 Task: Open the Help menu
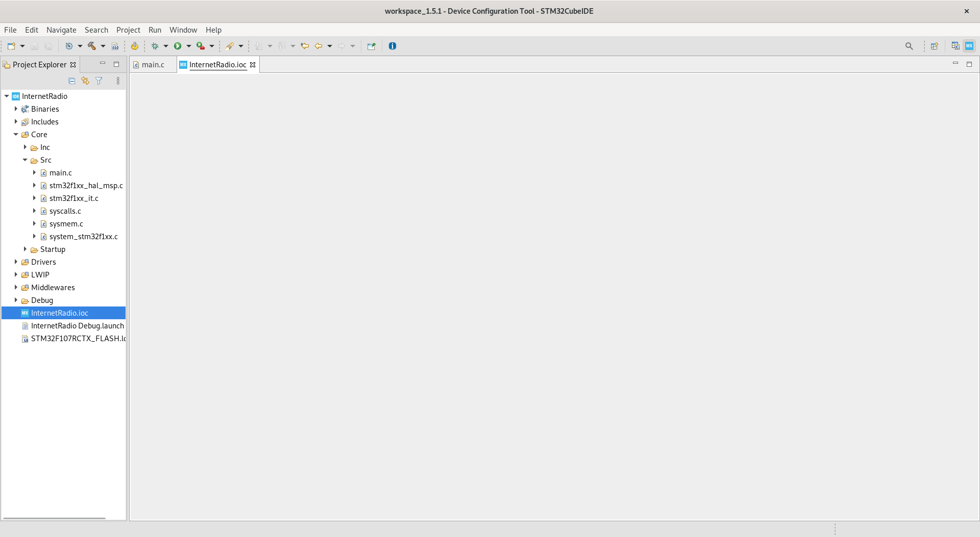213,30
